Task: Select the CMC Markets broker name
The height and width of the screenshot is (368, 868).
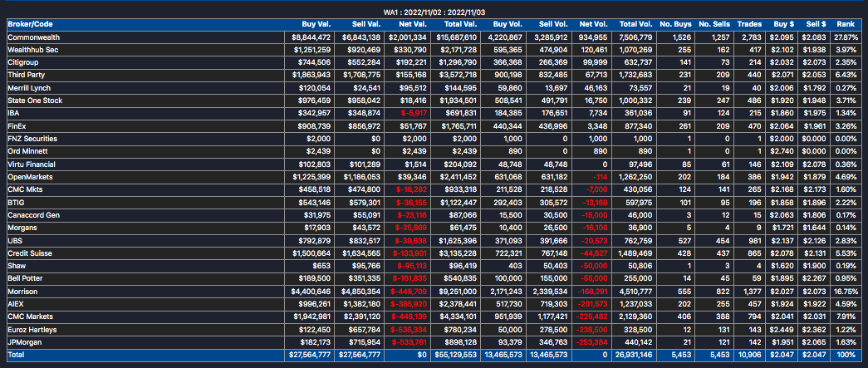Action: [x=30, y=317]
